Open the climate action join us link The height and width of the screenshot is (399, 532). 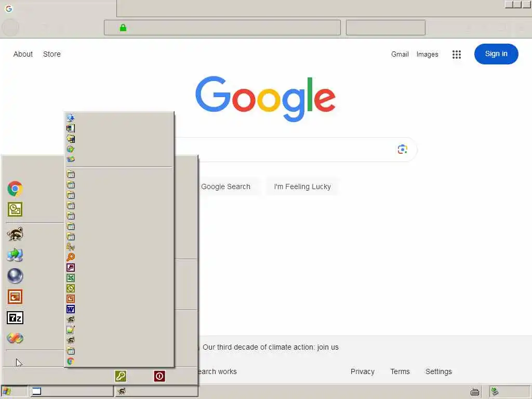(x=270, y=347)
